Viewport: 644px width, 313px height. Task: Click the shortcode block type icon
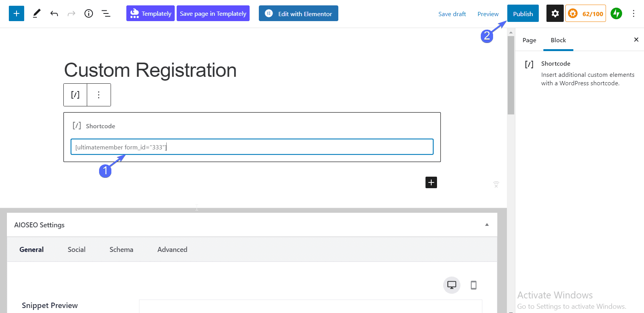click(75, 95)
